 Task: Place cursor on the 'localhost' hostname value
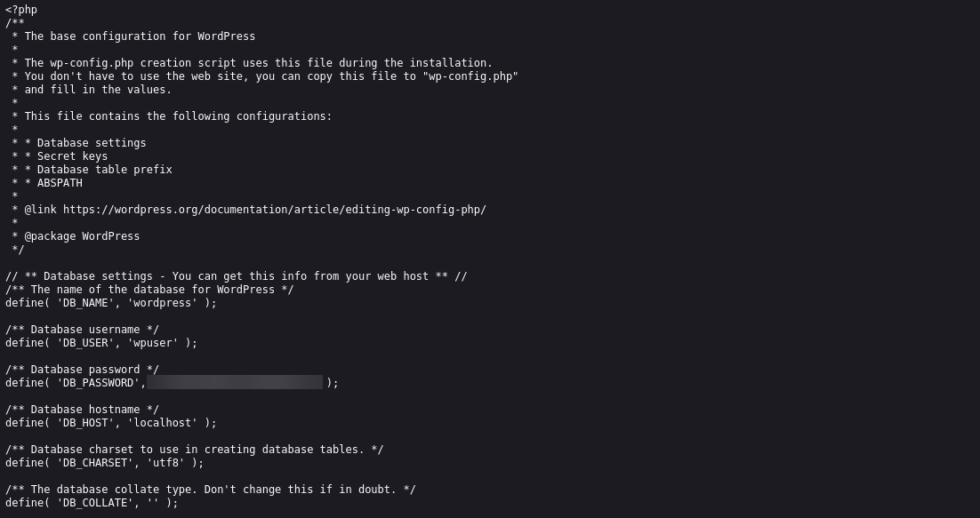pos(163,423)
